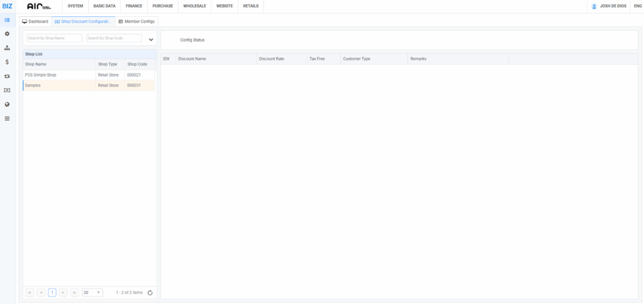Refresh the shop list with reload icon
The image size is (644, 304).
[150, 293]
